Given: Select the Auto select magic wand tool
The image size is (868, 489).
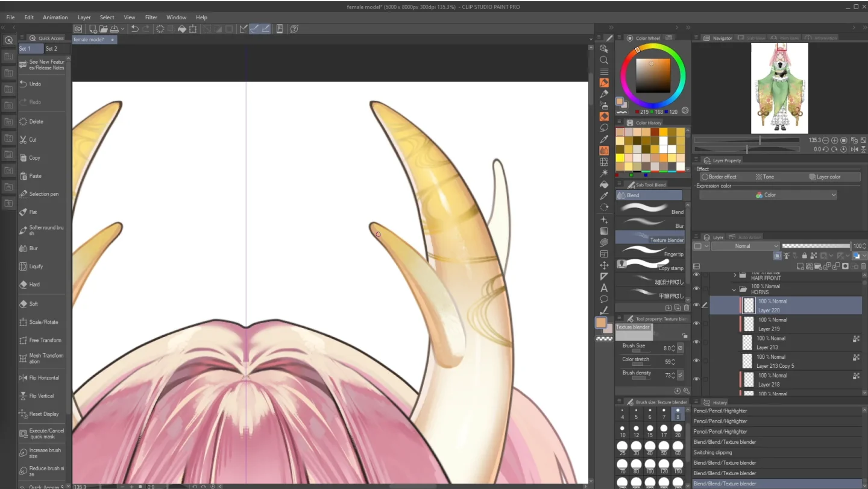Looking at the screenshot, I should click(604, 173).
